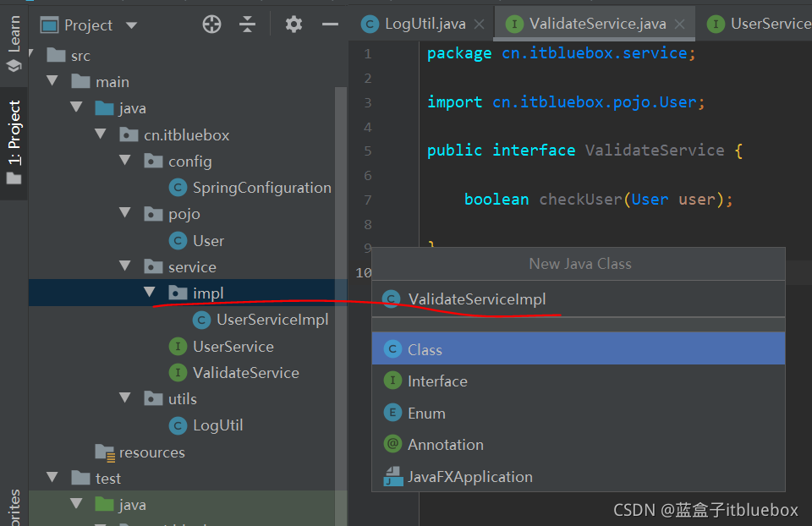Collapse the pojo package
Viewport: 812px width, 526px height.
pos(125,213)
